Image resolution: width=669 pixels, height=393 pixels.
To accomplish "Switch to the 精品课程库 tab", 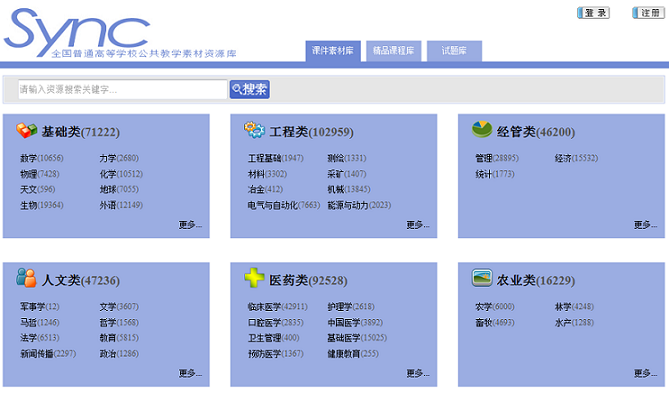I will coord(393,51).
